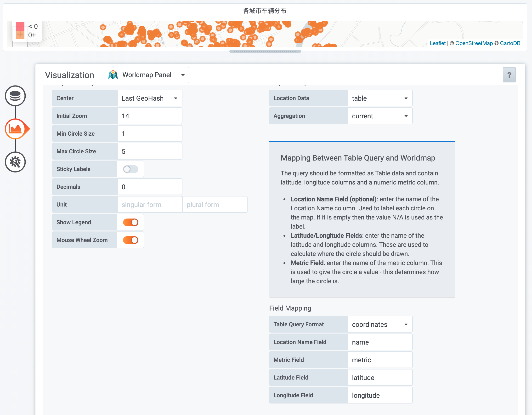The height and width of the screenshot is (415, 532).
Task: Open the Leaflet attribution link
Action: click(437, 43)
